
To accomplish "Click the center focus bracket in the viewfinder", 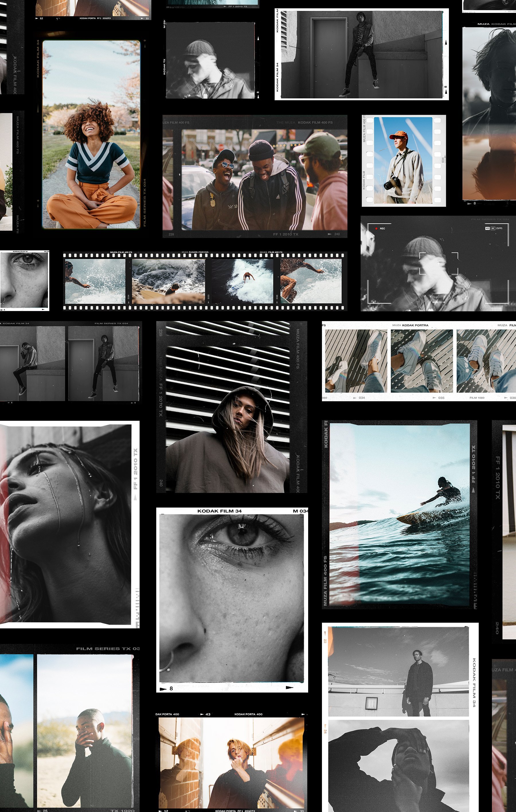I will pos(439,263).
